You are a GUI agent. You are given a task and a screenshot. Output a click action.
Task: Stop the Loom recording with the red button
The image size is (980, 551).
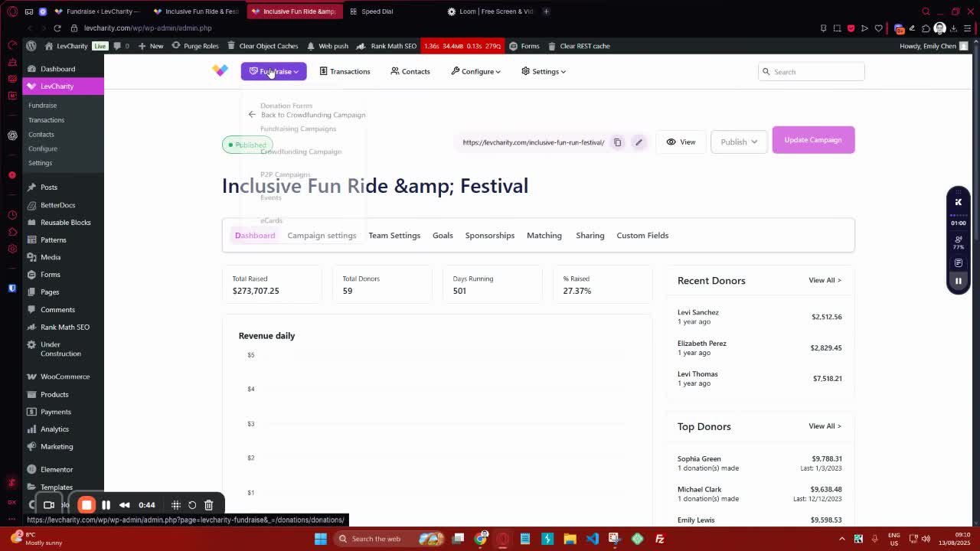87,505
